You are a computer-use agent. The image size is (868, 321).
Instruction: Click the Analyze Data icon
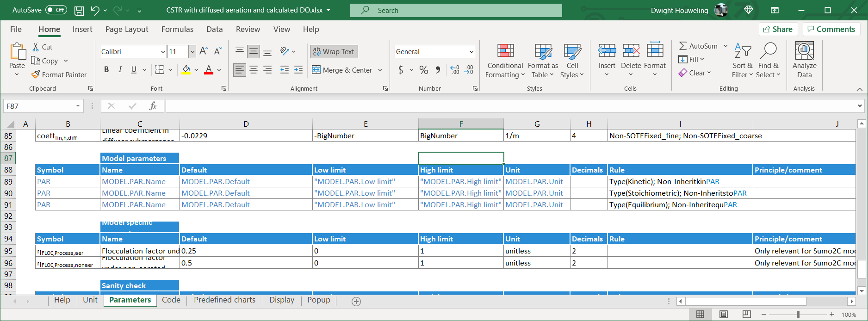point(804,51)
